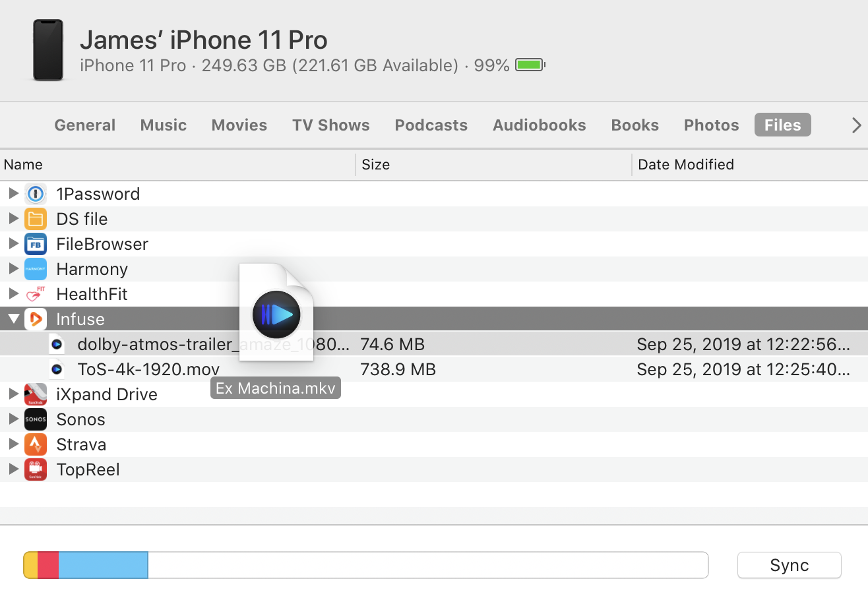Screen dimensions: 868x602
Task: Click the Strava app icon
Action: pos(36,444)
